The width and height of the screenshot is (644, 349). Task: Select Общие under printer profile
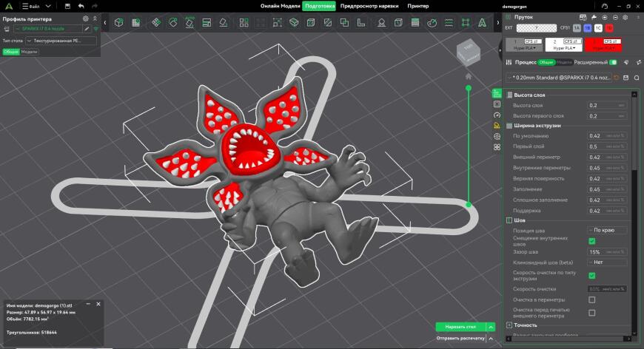click(11, 52)
